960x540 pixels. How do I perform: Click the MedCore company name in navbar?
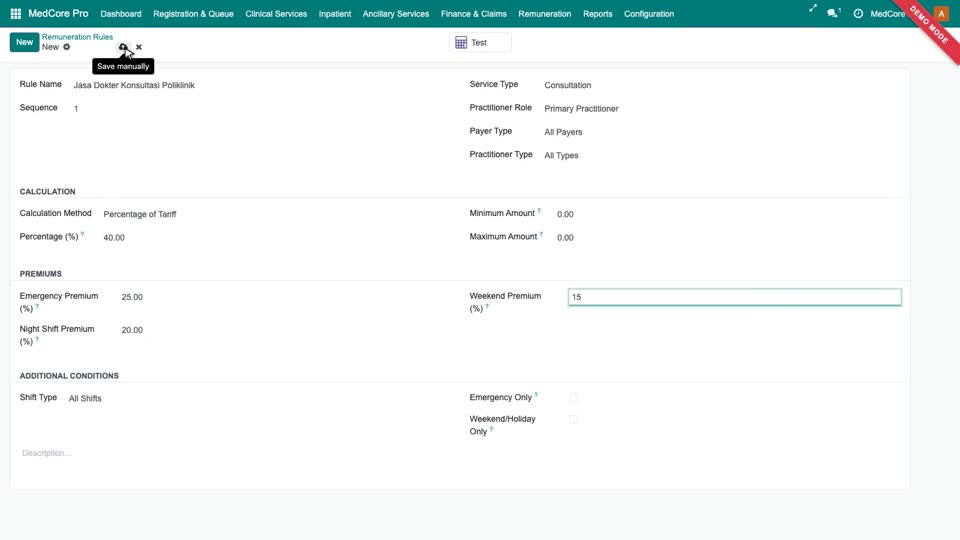coord(888,13)
